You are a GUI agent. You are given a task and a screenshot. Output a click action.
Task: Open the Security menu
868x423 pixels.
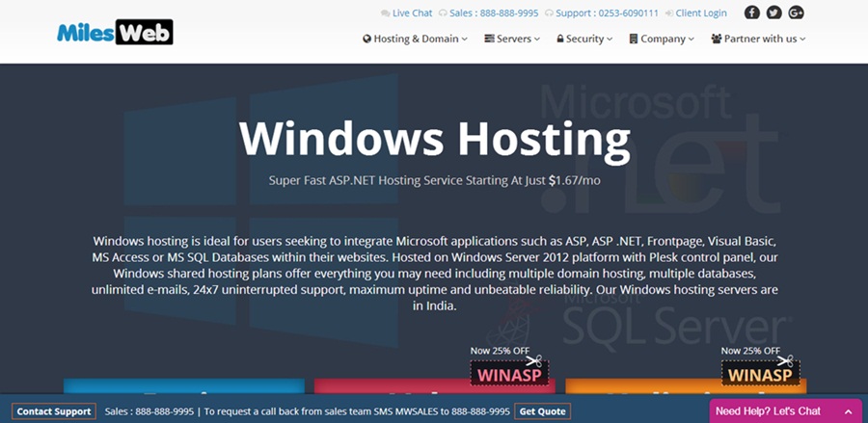pyautogui.click(x=584, y=39)
